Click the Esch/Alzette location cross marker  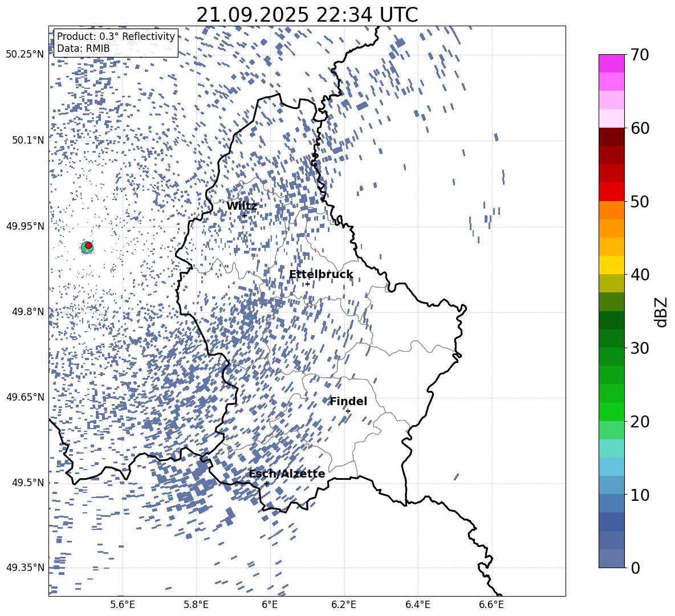point(266,483)
